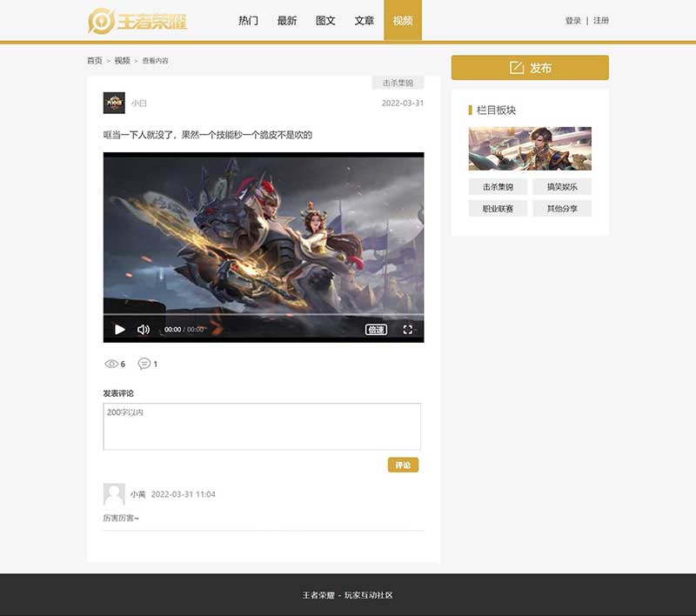Submit with the 评论 button
Image resolution: width=696 pixels, height=616 pixels.
(x=403, y=465)
